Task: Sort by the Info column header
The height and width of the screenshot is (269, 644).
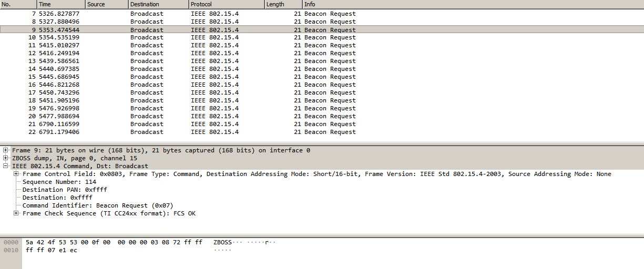Action: click(x=473, y=4)
